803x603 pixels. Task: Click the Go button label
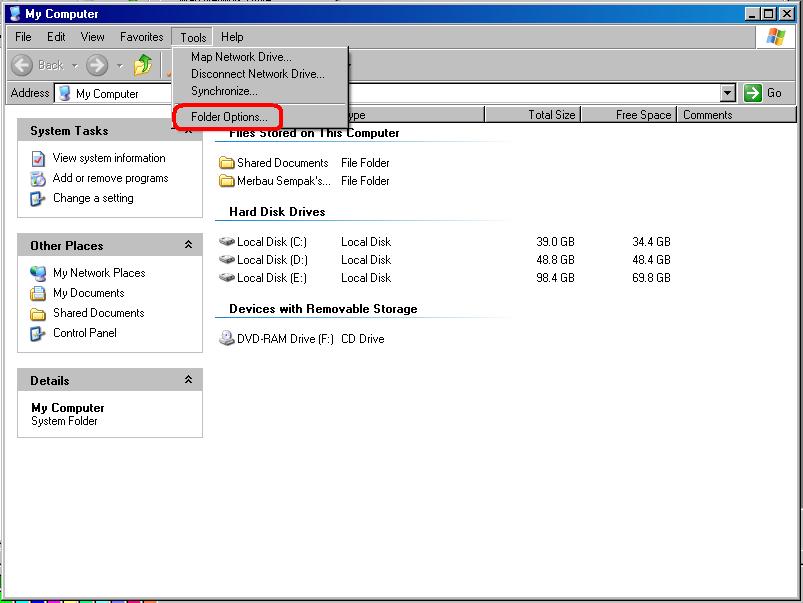[774, 93]
